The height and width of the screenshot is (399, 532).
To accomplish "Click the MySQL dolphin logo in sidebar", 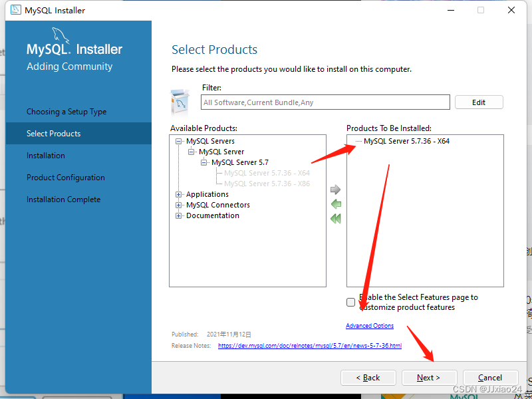I will point(61,35).
